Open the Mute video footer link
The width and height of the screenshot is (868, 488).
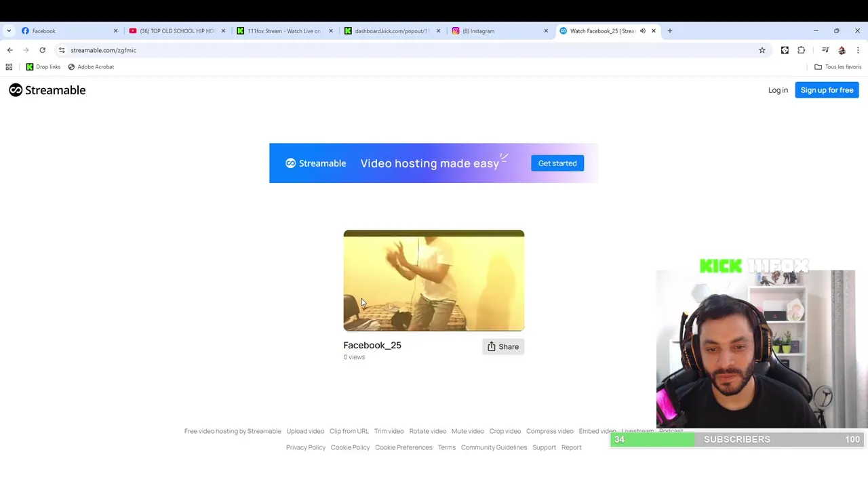(x=468, y=431)
